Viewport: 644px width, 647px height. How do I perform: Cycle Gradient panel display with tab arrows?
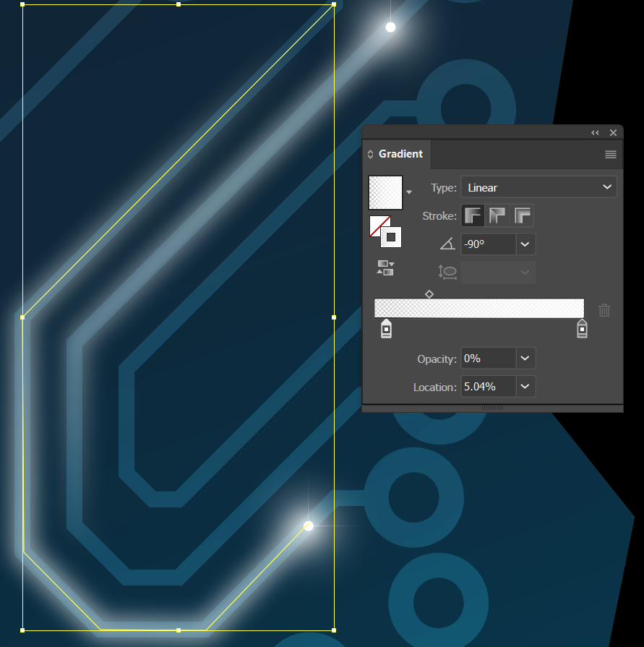tap(370, 154)
